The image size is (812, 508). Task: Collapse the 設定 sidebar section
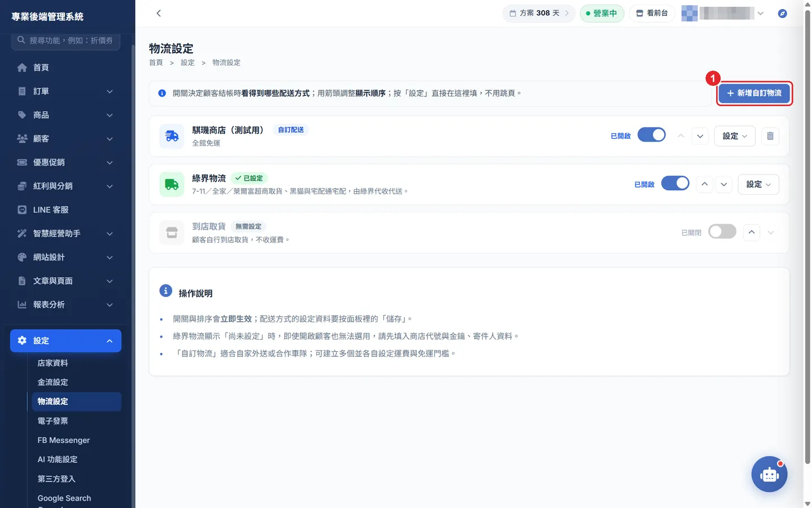(x=66, y=341)
